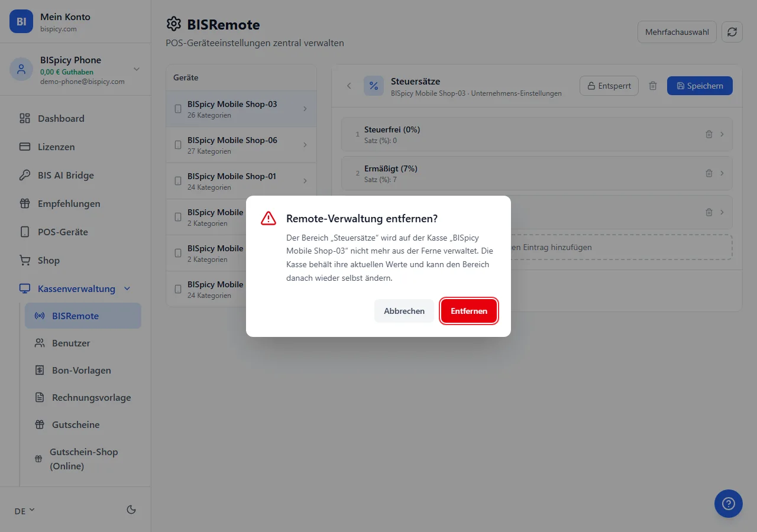Click the BISRemote gear icon in header

click(174, 24)
